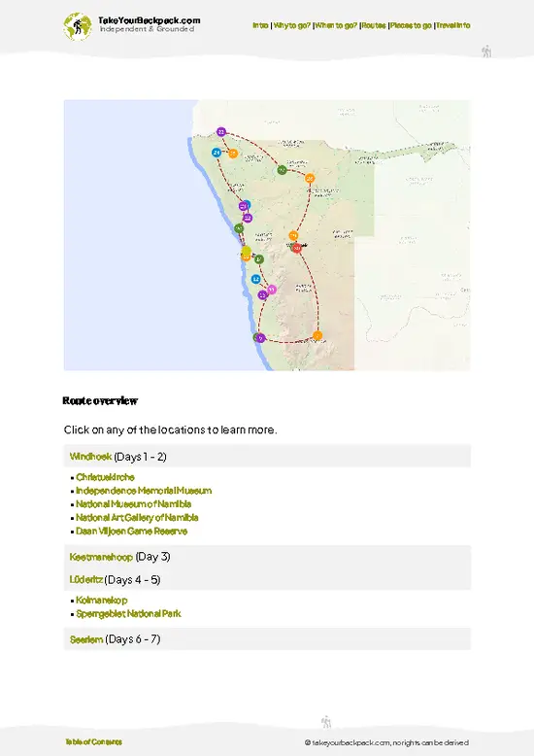Screen dimensions: 534x756
Task: Click the Table of Contents footer link
Action: [93, 742]
